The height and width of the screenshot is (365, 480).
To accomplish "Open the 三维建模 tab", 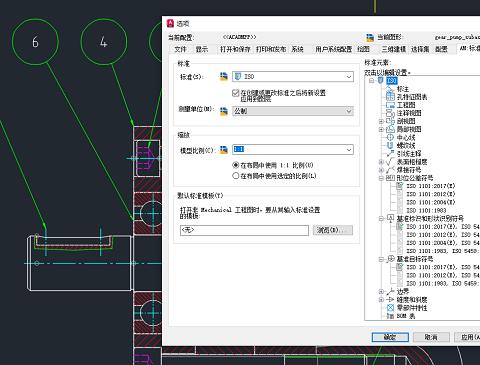I will click(x=394, y=49).
